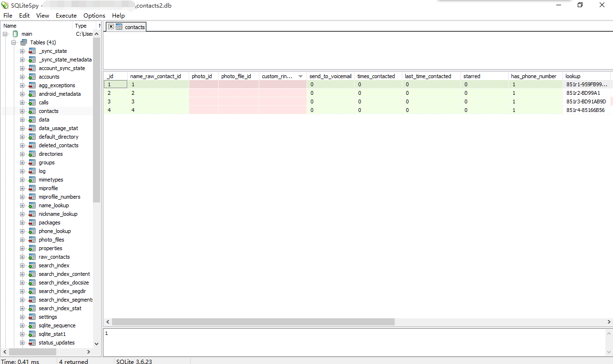The image size is (613, 364).
Task: Click the table icon beside status_updates
Action: pos(32,343)
